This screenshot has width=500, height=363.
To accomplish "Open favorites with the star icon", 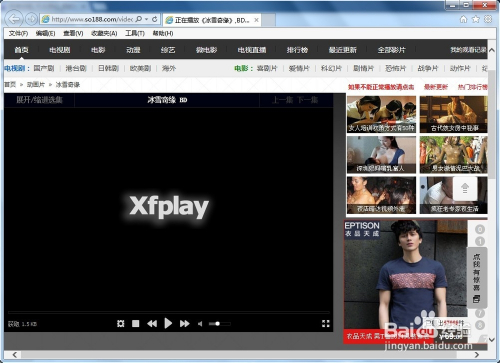I will pos(476,19).
